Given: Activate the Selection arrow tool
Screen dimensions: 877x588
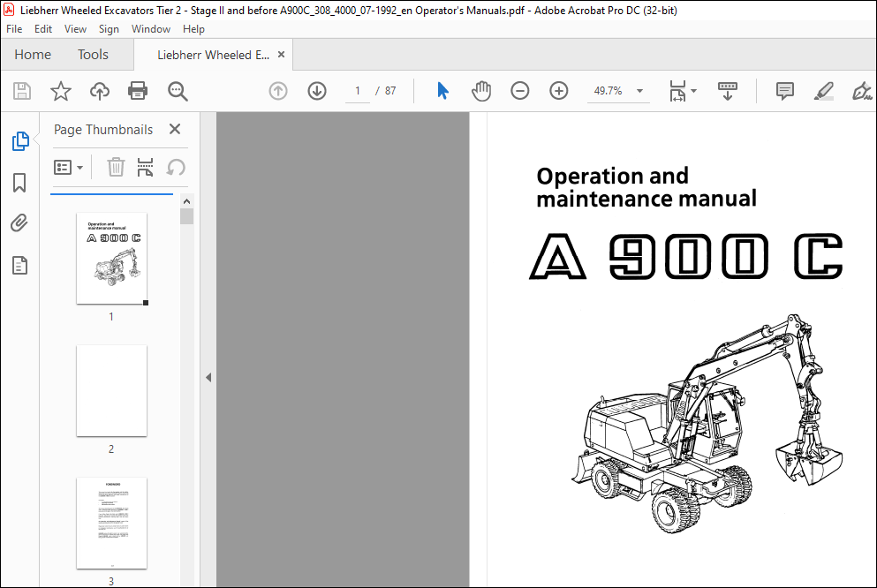Looking at the screenshot, I should point(442,91).
